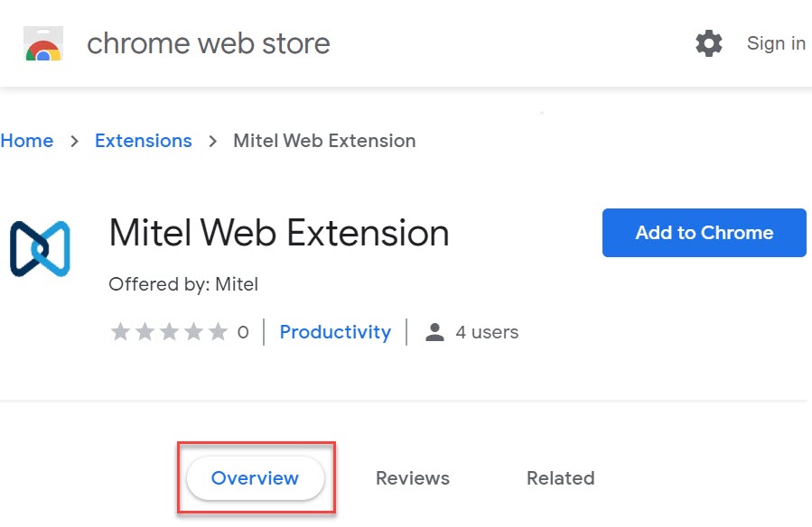The width and height of the screenshot is (812, 527).
Task: Open the settings gear menu
Action: click(709, 43)
